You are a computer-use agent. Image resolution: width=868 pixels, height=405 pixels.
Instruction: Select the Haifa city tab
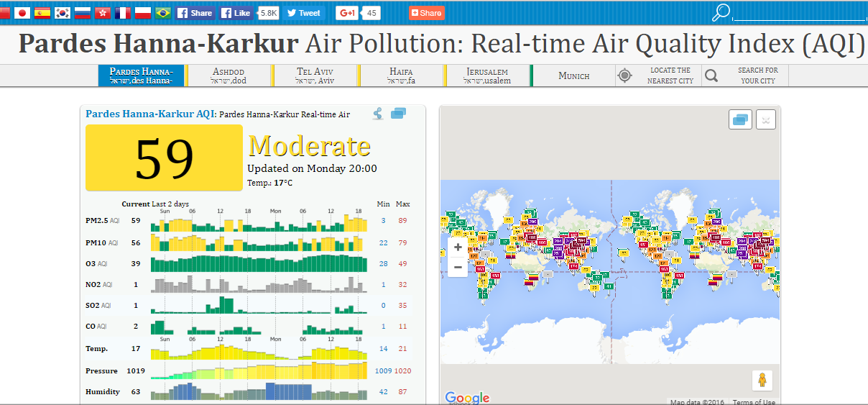click(401, 76)
